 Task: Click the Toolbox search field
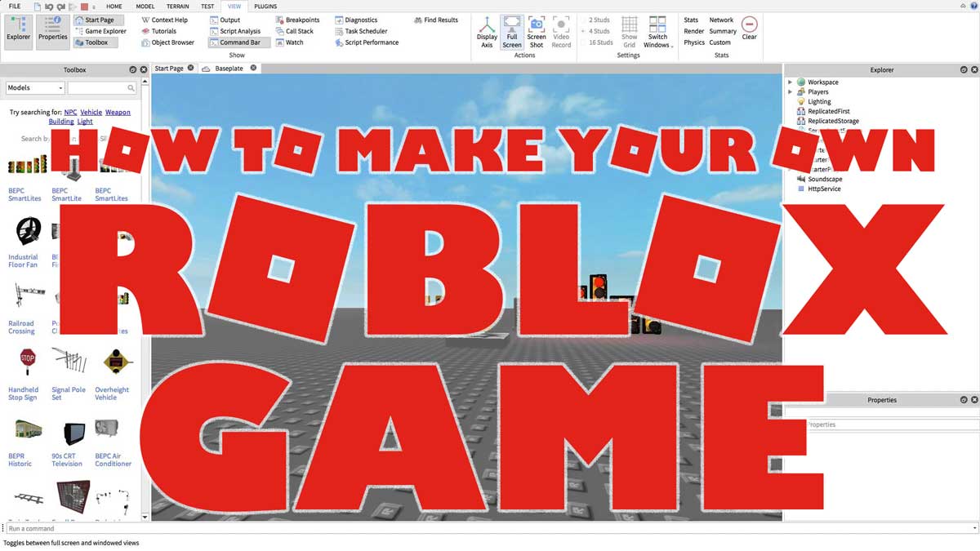point(102,87)
